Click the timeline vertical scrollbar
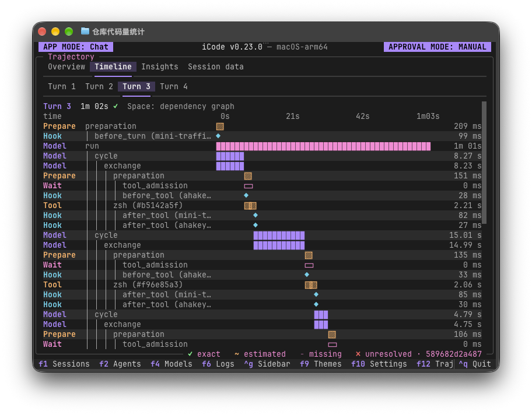 tap(484, 163)
